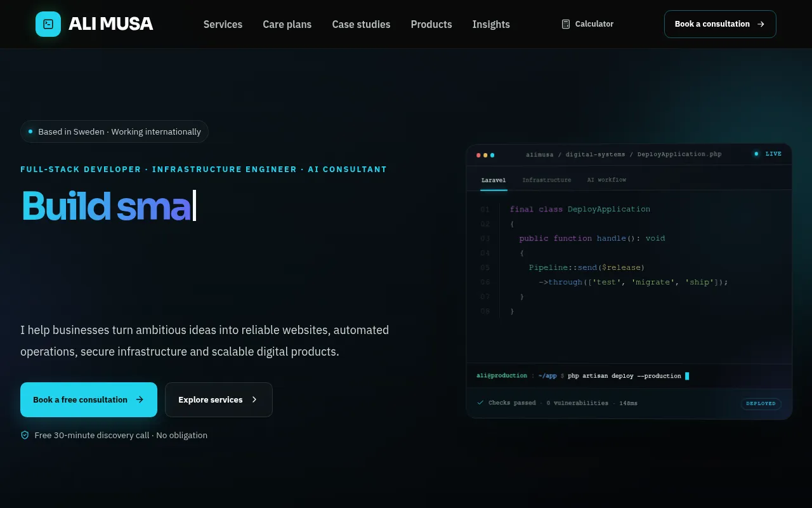Click the Explore services button
This screenshot has width=812, height=508.
coord(219,400)
